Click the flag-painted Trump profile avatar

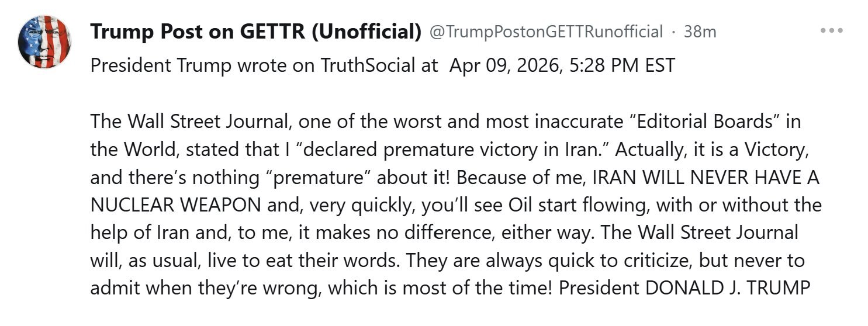point(44,42)
